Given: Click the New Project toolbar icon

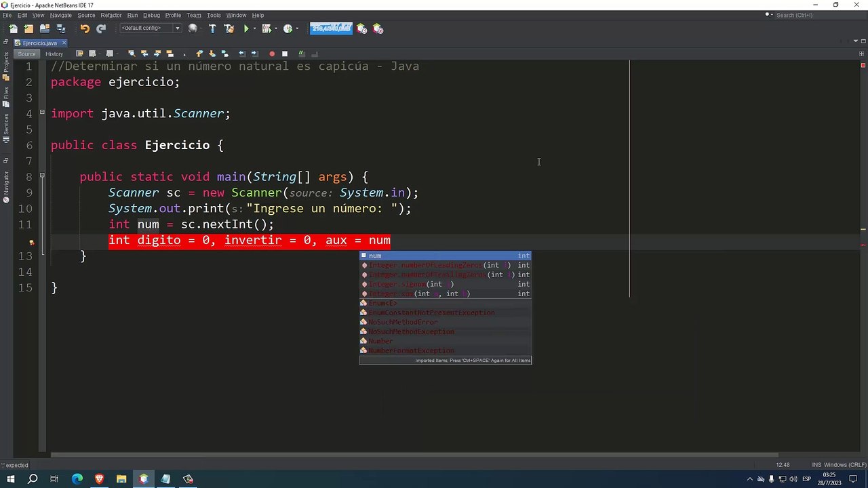Looking at the screenshot, I should pyautogui.click(x=28, y=28).
